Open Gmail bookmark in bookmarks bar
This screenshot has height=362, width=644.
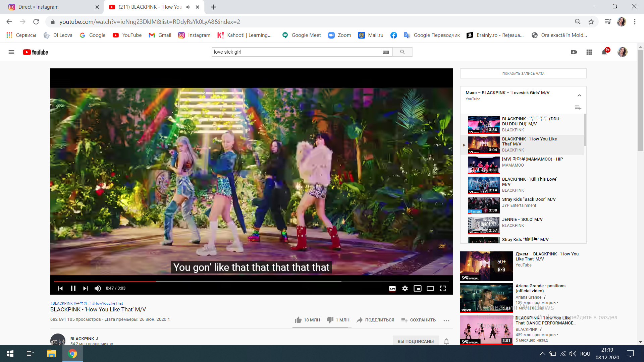[160, 35]
